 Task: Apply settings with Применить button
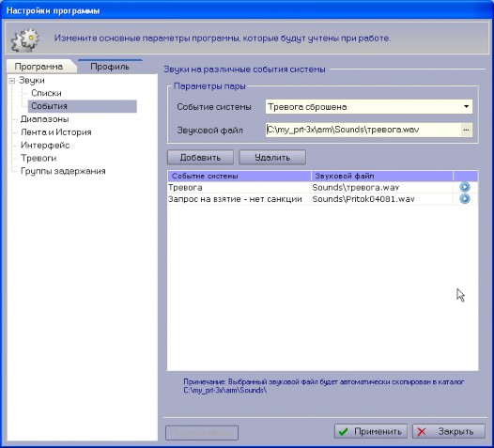click(x=371, y=431)
